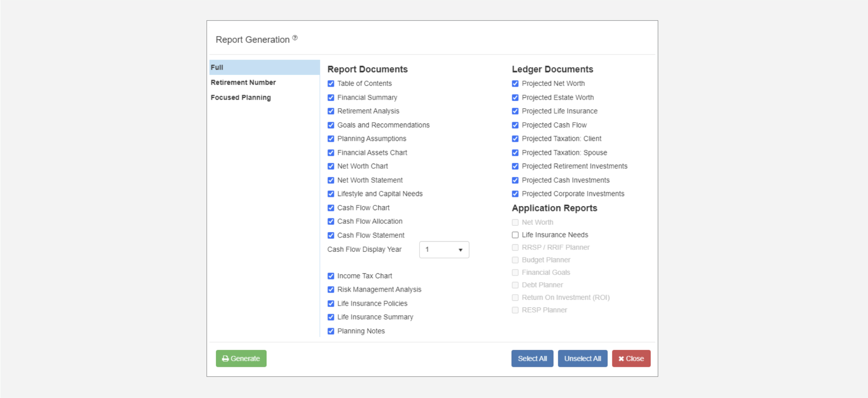Click the Unselect All button

(582, 358)
